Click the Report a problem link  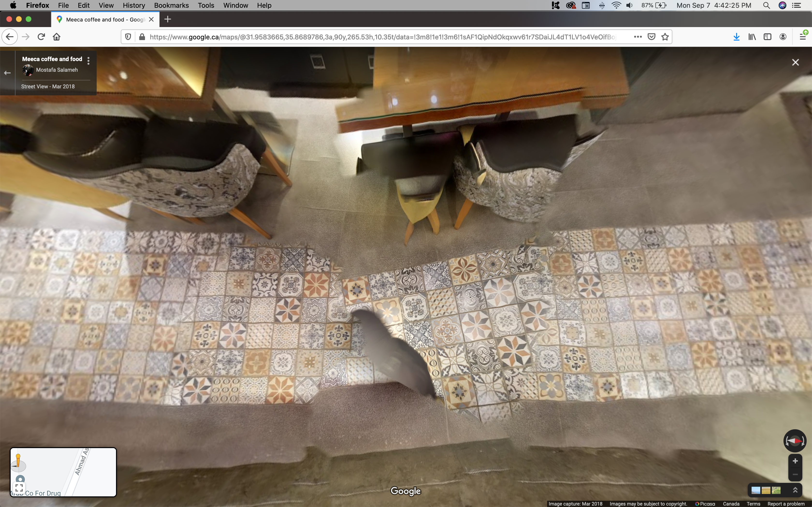point(786,504)
